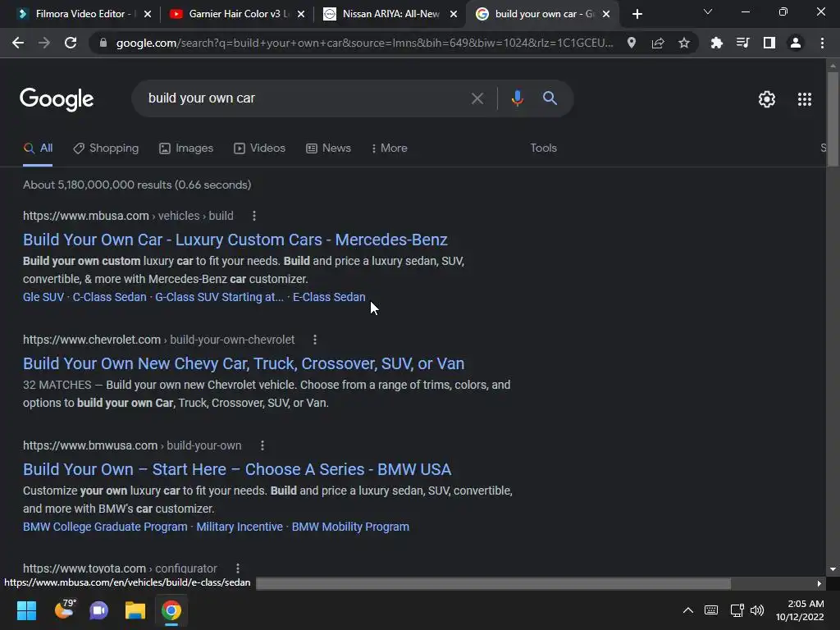The height and width of the screenshot is (630, 840).
Task: Click the vertical page scrollbar thumb
Action: [833, 119]
